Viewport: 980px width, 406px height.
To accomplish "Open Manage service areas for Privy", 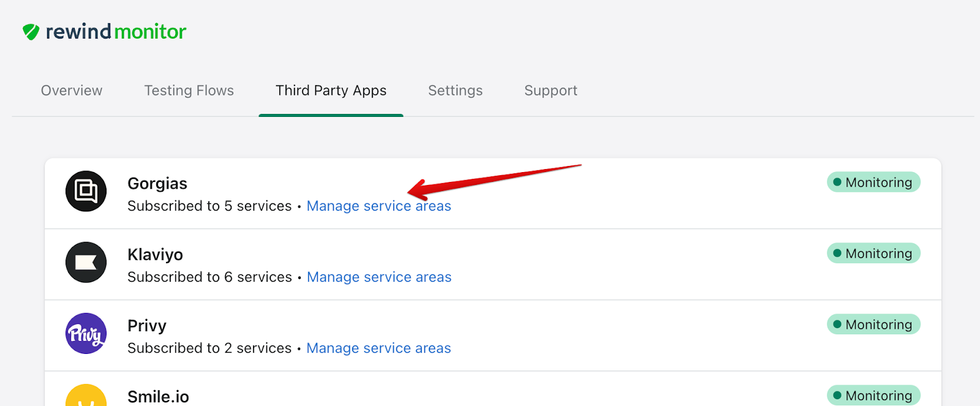I will pyautogui.click(x=379, y=348).
